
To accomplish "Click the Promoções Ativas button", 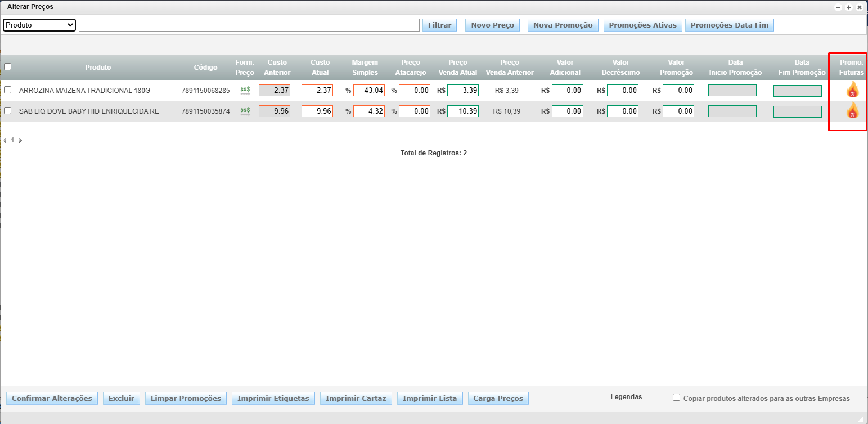I will (x=642, y=25).
